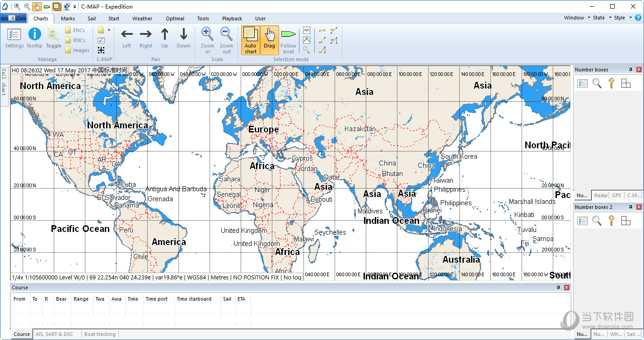The image size is (644, 340).
Task: Click layout grid icon in Number boxes 2
Action: [625, 221]
